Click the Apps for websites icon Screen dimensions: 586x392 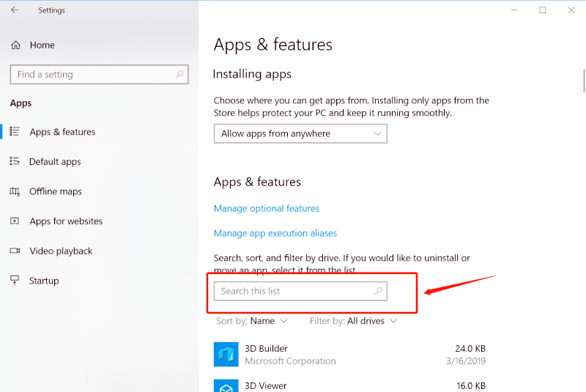15,221
